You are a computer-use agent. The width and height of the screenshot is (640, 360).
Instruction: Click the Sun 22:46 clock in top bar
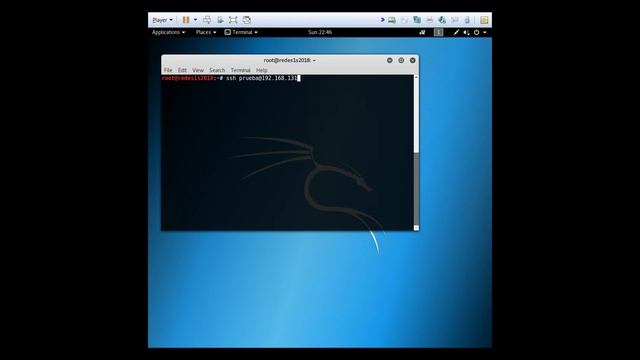(320, 32)
